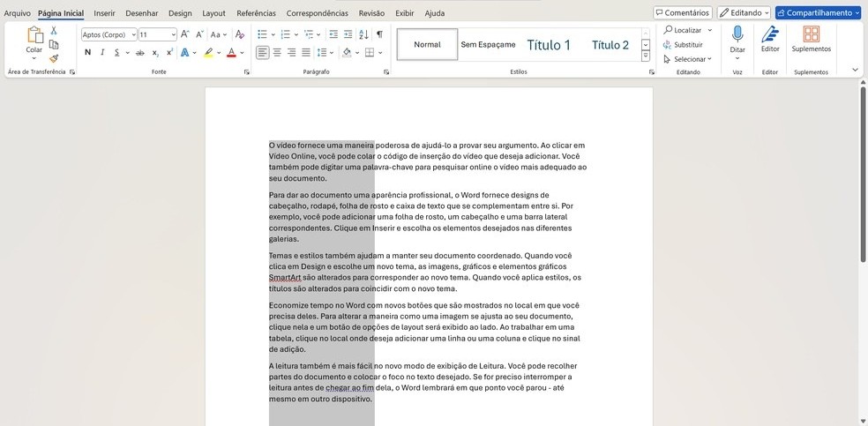This screenshot has width=868, height=426.
Task: Switch to the Inserir tab
Action: coord(105,13)
